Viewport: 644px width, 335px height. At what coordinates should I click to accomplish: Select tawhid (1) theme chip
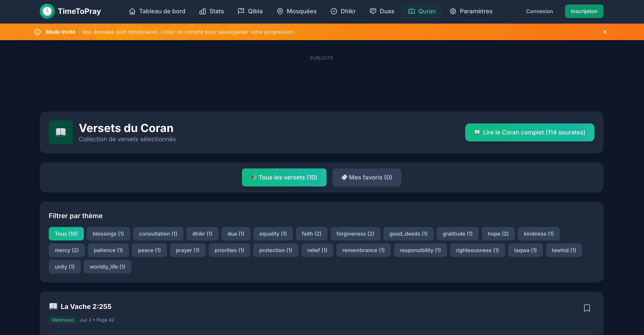point(564,250)
